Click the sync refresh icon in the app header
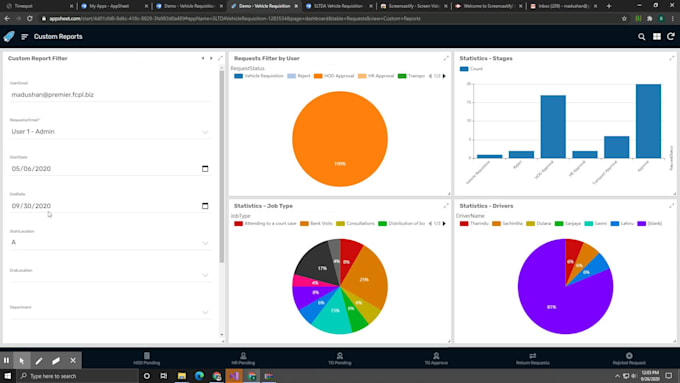The width and height of the screenshot is (680, 383). 670,37
